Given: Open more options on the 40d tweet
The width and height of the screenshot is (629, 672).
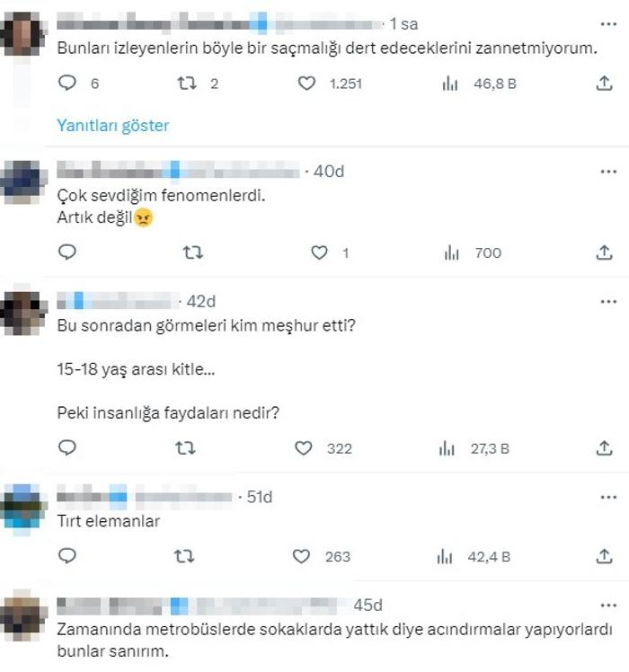Looking at the screenshot, I should tap(608, 172).
